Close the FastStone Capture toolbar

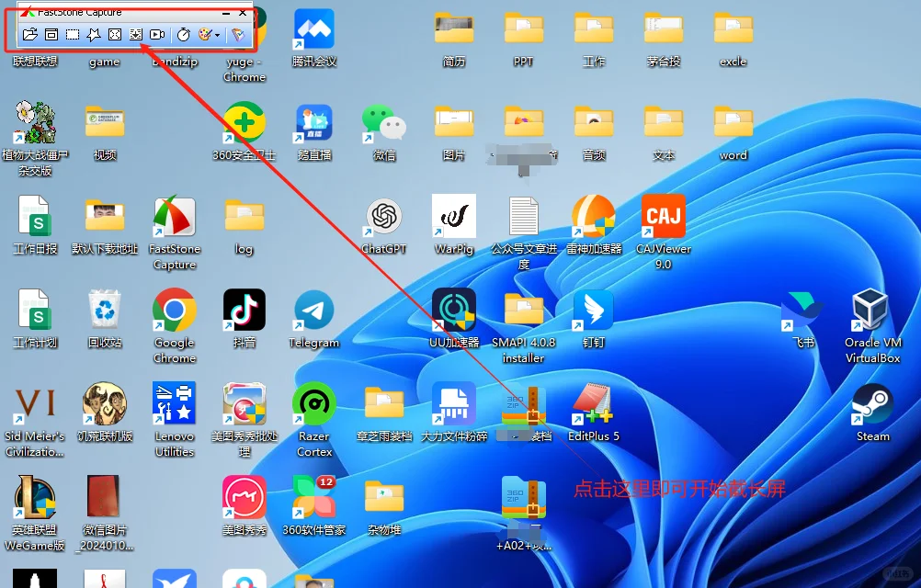[243, 12]
